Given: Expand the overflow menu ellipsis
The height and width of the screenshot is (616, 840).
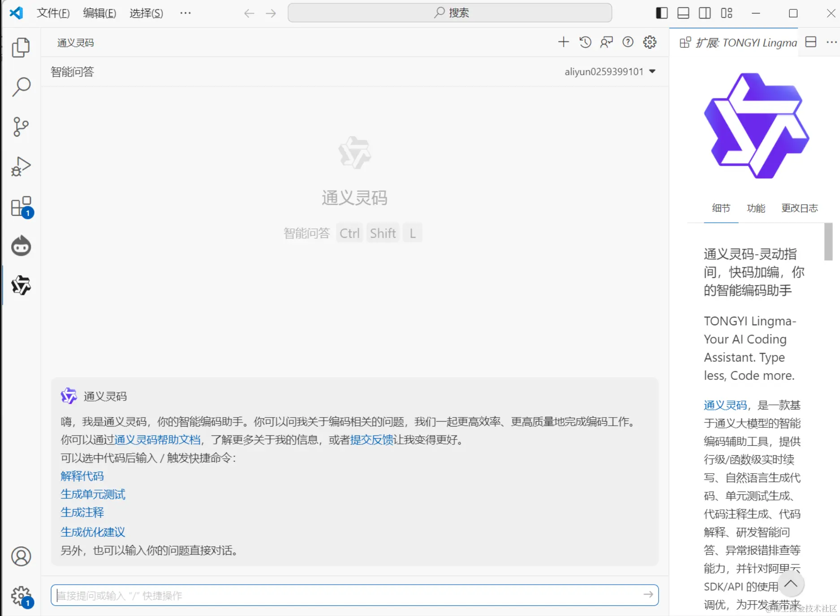Looking at the screenshot, I should pos(185,13).
